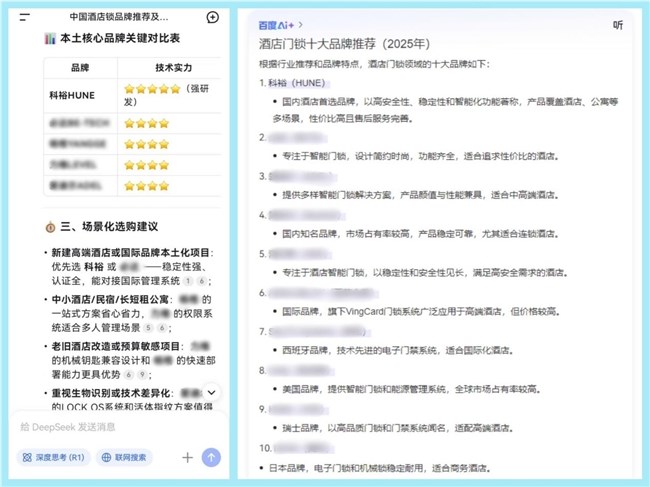
Task: Click the text 西班牙品牌，技术先进的电子门禁系统
Action: click(x=359, y=350)
